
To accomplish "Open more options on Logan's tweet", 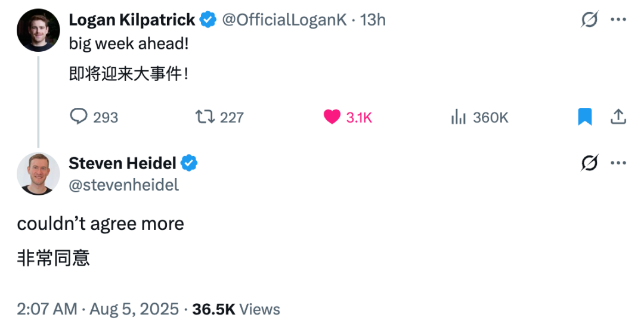I will [x=618, y=19].
